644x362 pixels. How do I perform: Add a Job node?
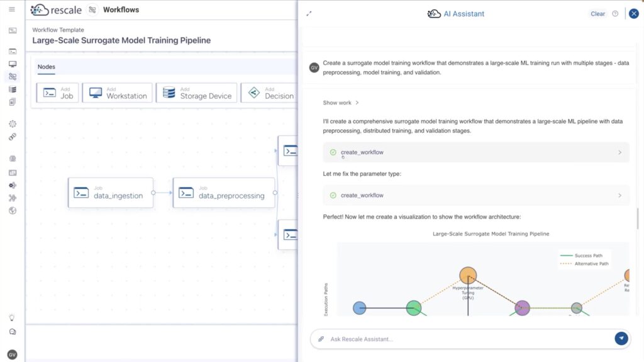(57, 93)
